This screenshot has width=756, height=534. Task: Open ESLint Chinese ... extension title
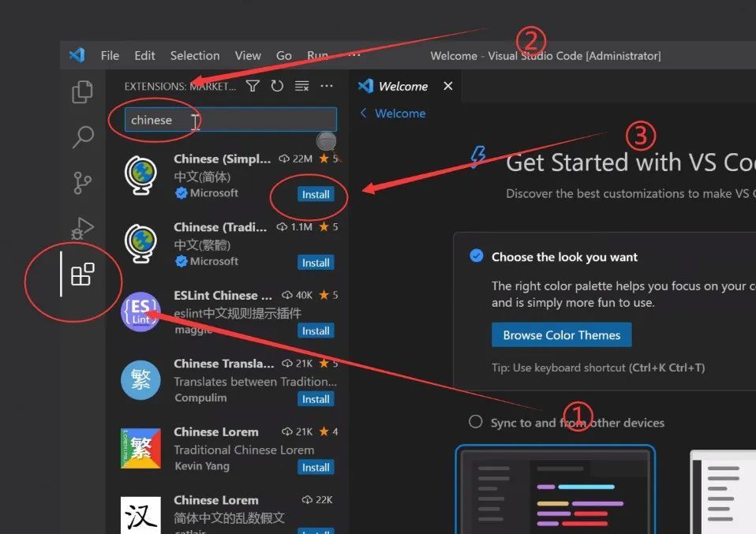(223, 296)
